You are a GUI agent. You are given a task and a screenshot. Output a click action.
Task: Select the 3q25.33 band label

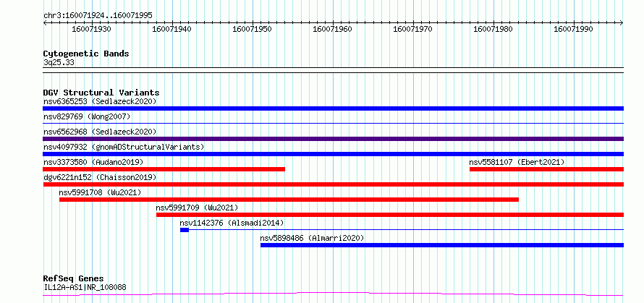59,62
